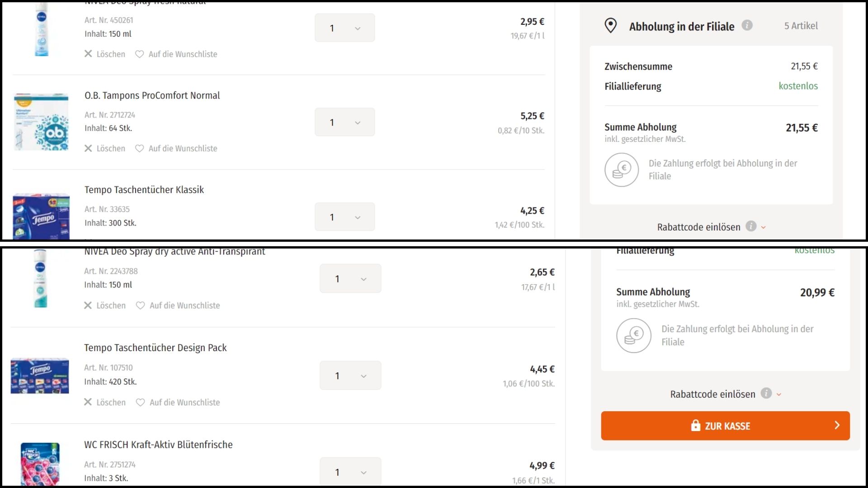Click heart icon for NIVEA fresh natural spray
868x488 pixels.
click(x=140, y=54)
